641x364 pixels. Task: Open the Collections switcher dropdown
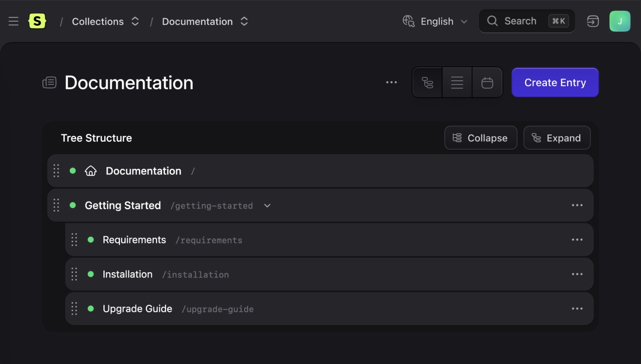(135, 21)
